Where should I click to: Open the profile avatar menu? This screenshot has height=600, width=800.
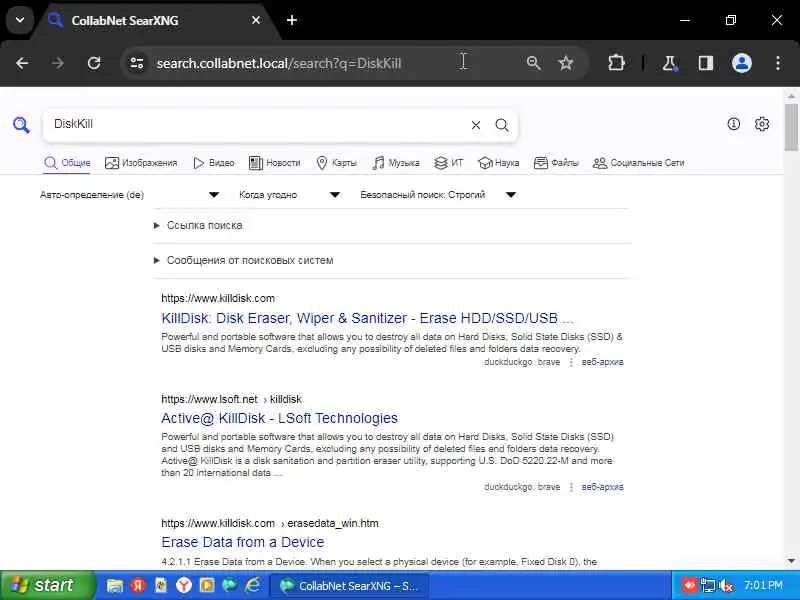tap(742, 63)
